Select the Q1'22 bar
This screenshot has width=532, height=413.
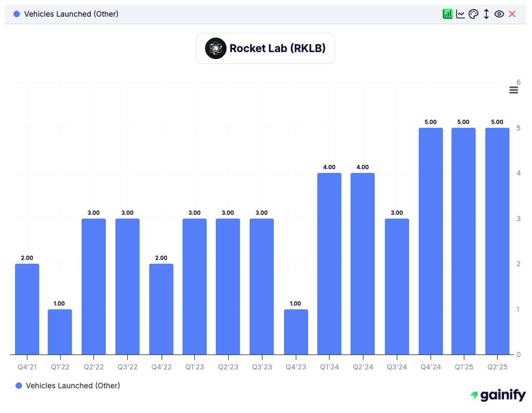[60, 332]
